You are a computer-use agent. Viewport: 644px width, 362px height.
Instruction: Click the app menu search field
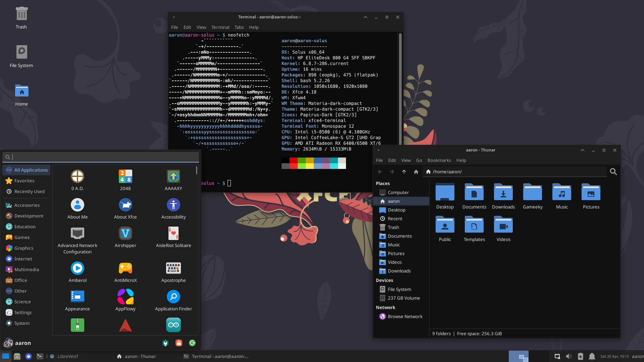[101, 157]
